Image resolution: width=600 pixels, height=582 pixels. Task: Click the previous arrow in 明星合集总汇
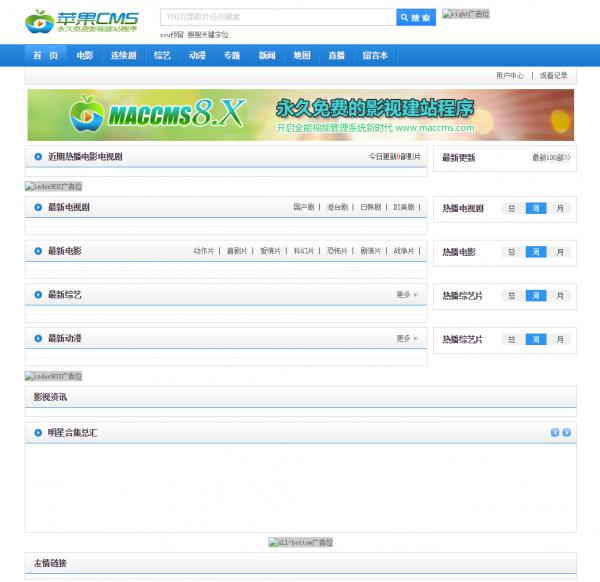pyautogui.click(x=555, y=433)
